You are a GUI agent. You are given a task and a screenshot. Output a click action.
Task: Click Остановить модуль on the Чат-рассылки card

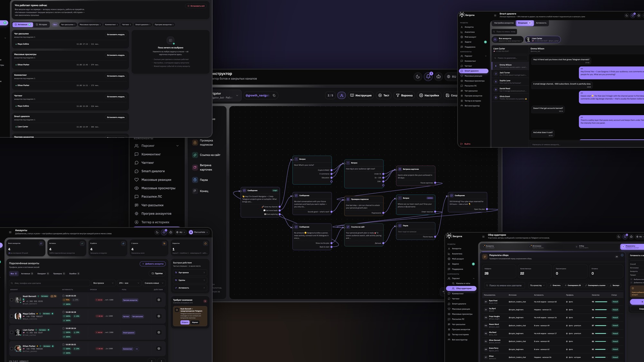(x=116, y=34)
